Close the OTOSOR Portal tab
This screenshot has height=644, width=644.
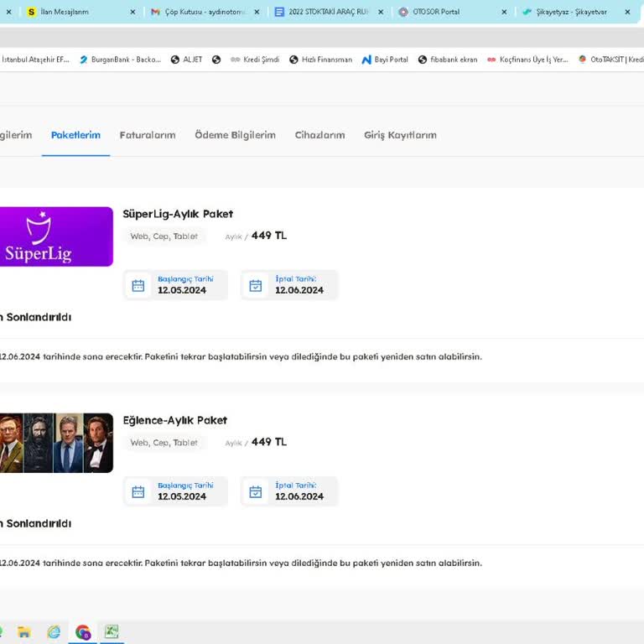[x=504, y=12]
